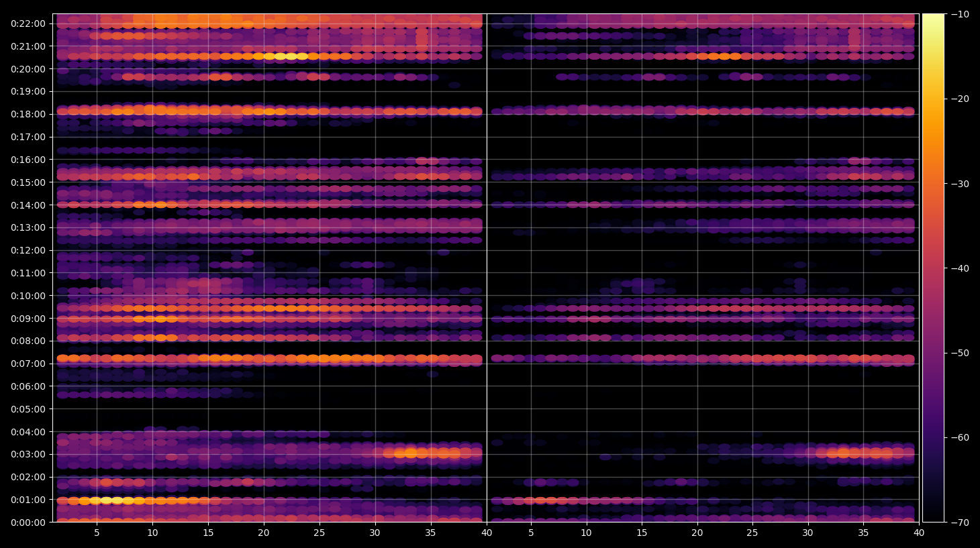
Task: Click the 0:21:00 time axis label
Action: coord(28,46)
